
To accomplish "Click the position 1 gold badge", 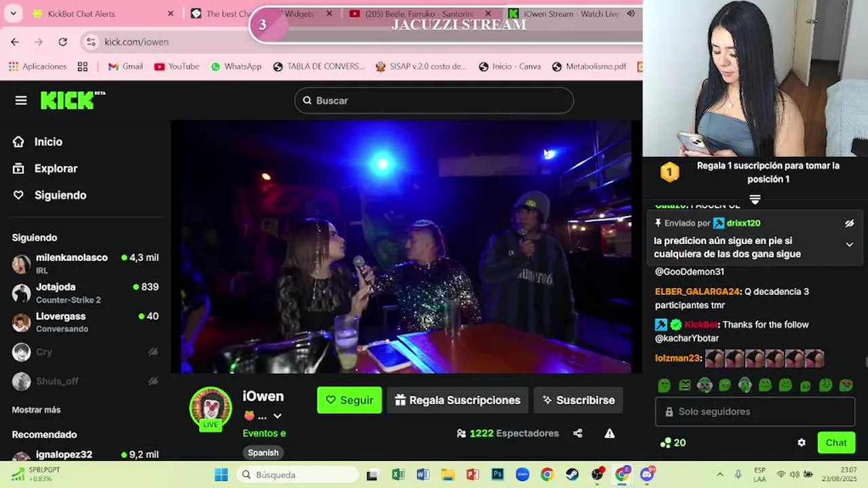I will [x=670, y=172].
